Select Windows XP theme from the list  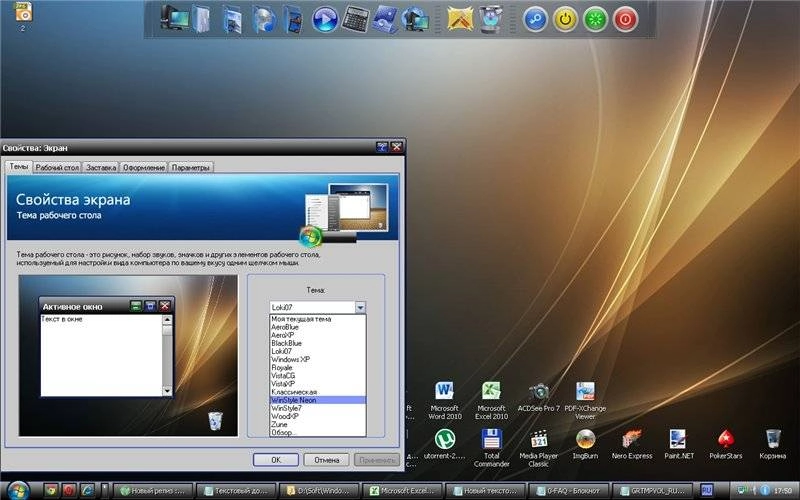[317, 359]
